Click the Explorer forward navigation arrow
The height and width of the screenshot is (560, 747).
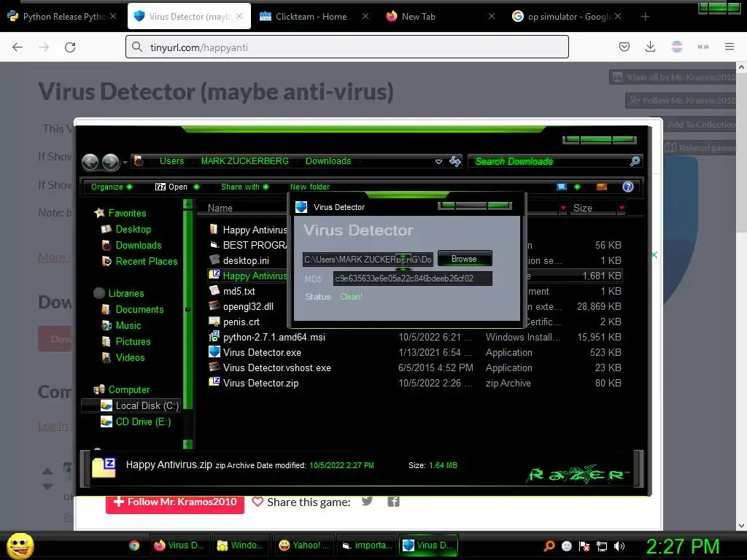[x=111, y=162]
